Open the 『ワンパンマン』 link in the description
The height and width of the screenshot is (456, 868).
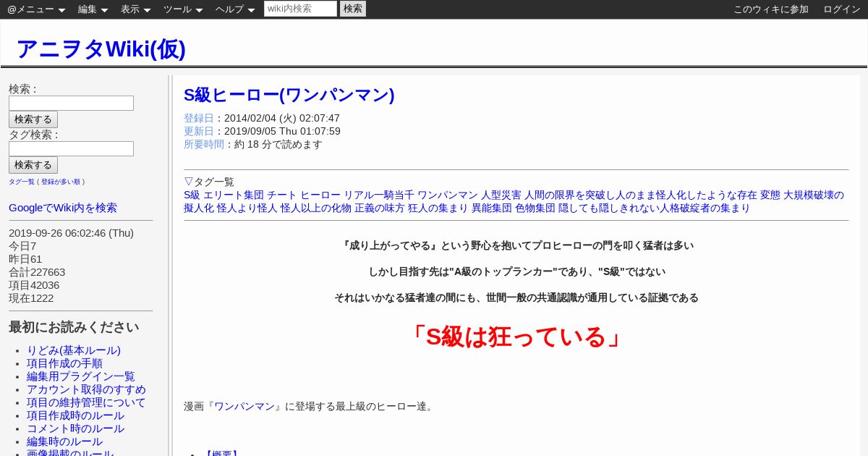click(x=244, y=406)
